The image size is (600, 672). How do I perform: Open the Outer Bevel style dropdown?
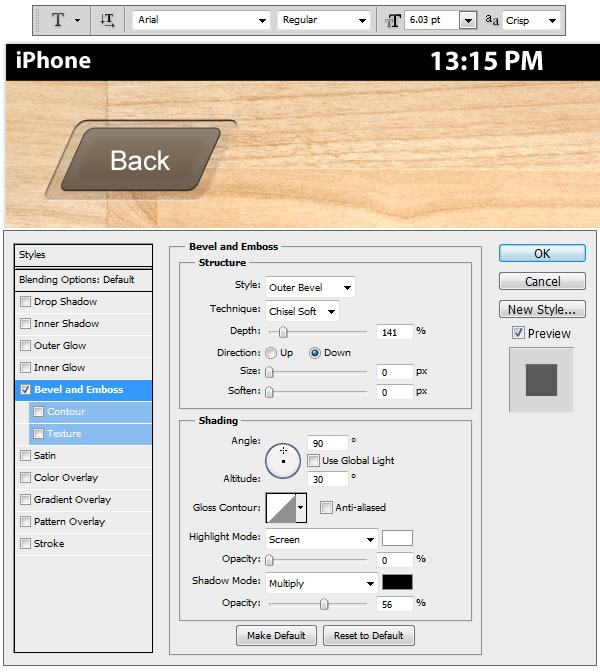coord(310,287)
